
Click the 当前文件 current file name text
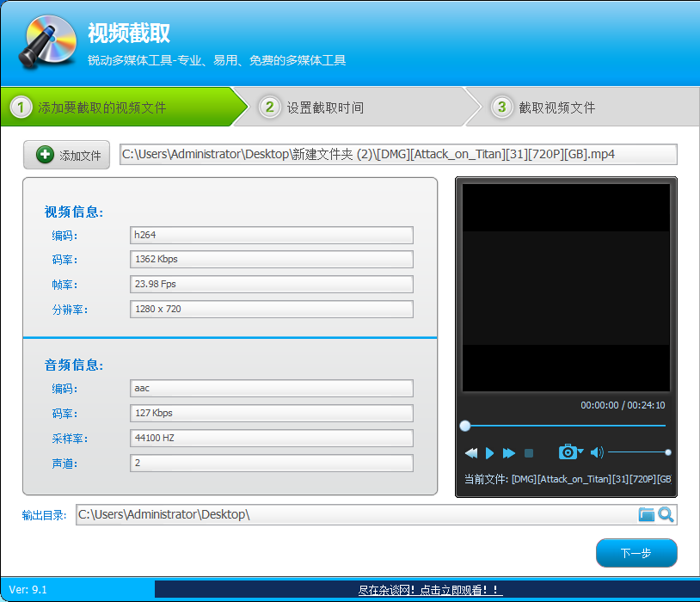568,479
